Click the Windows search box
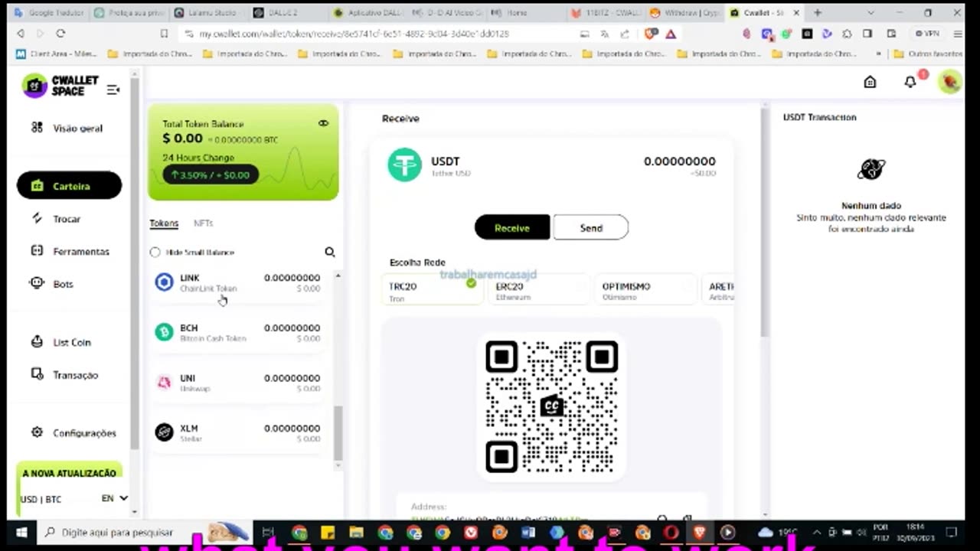The height and width of the screenshot is (551, 980). point(145,532)
